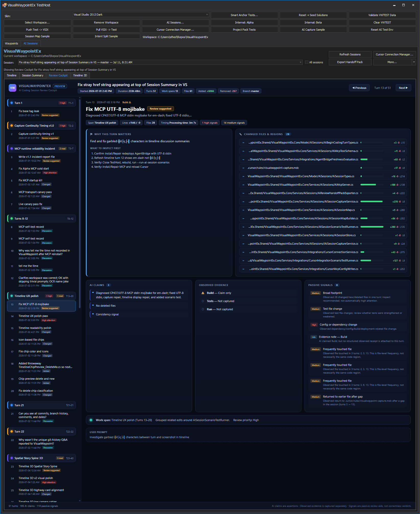Image resolution: width=420 pixels, height=514 pixels.
Task: Click the Refresh Sessions button
Action: [x=350, y=54]
